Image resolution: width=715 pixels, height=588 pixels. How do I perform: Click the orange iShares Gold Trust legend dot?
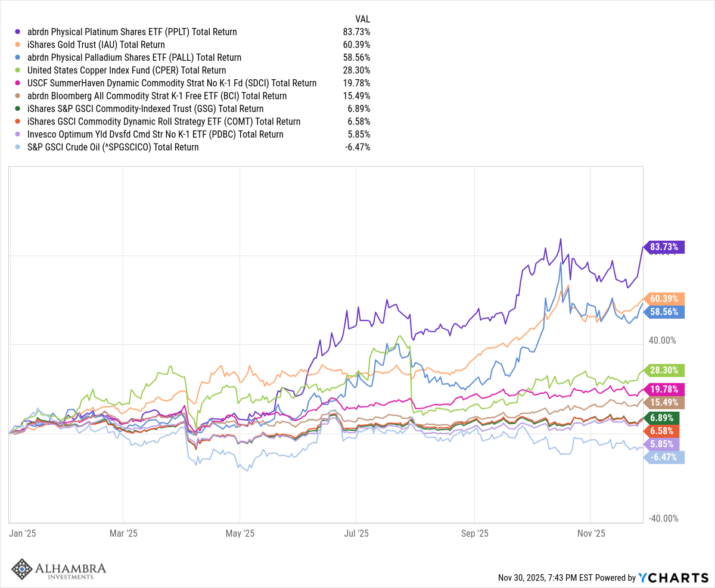pos(18,45)
